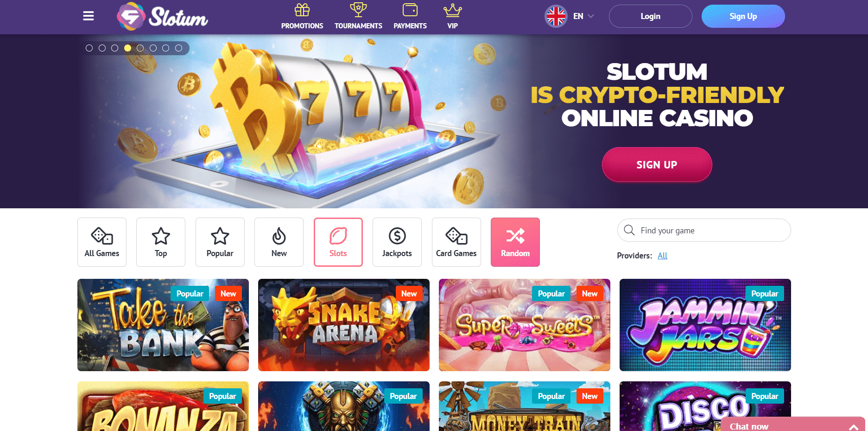Viewport: 868px width, 431px height.
Task: Click the Find your game search field
Action: click(x=704, y=230)
